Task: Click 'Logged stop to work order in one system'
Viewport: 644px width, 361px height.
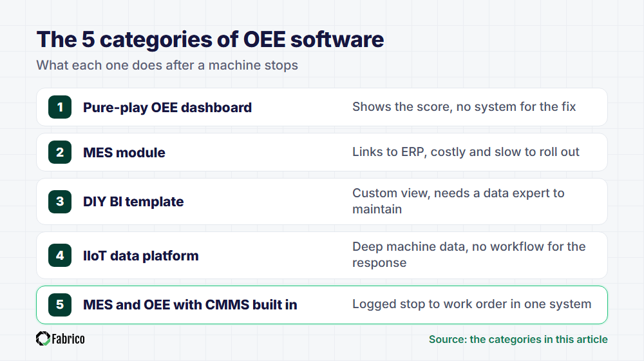Action: [x=472, y=304]
